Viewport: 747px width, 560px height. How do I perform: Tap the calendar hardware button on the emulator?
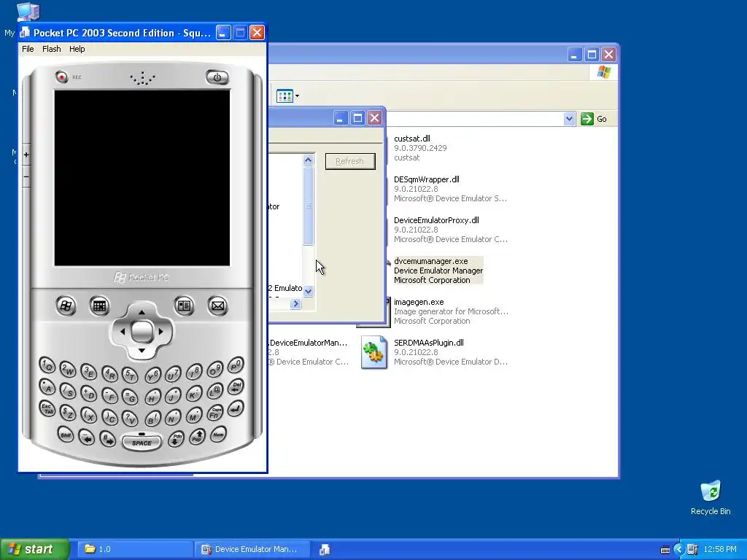coord(99,306)
